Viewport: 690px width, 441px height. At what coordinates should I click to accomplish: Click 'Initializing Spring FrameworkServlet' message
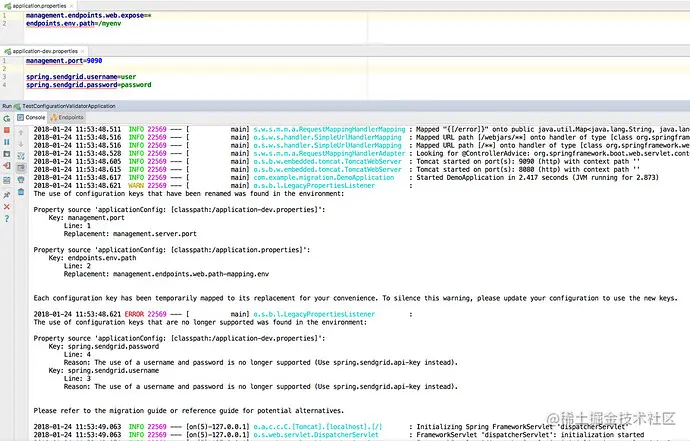[523, 426]
